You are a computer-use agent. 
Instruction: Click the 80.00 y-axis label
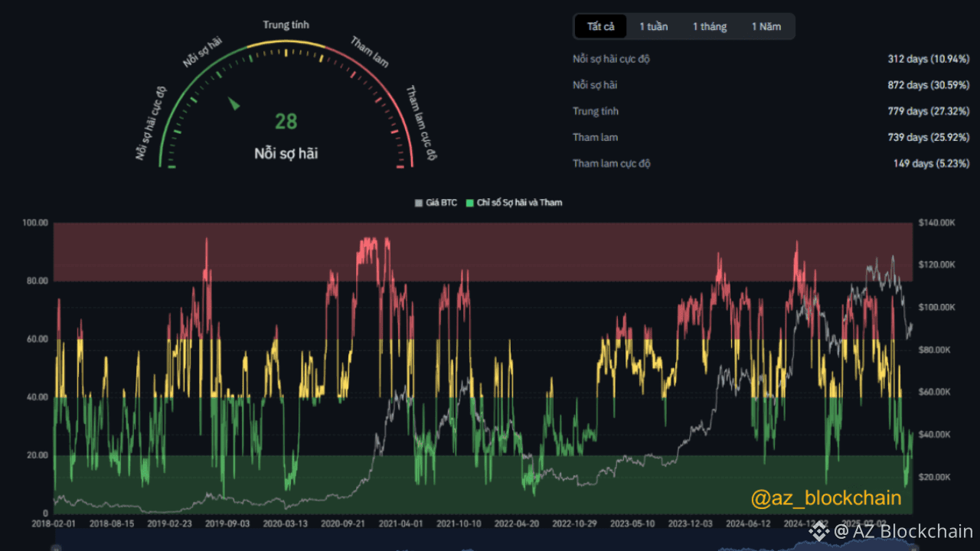pos(38,281)
